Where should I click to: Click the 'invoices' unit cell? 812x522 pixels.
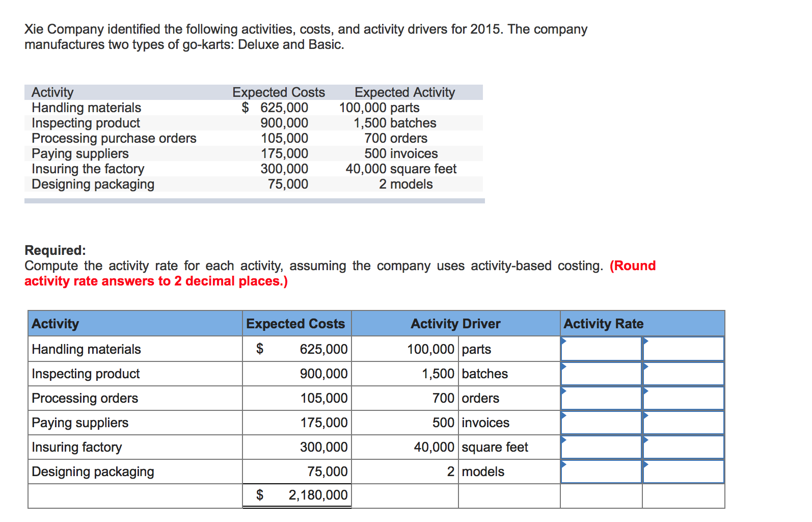pos(509,423)
